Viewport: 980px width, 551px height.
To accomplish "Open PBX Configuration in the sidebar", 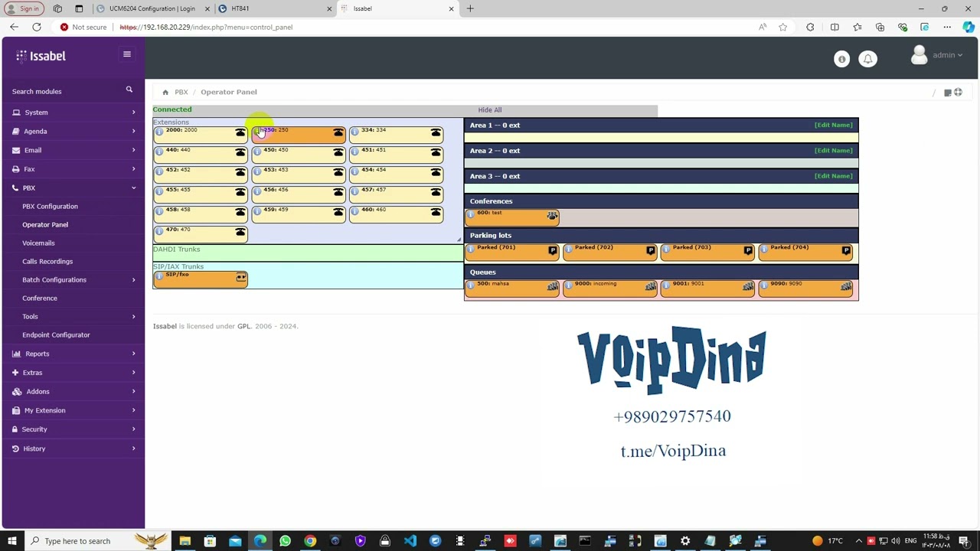I will [x=50, y=206].
